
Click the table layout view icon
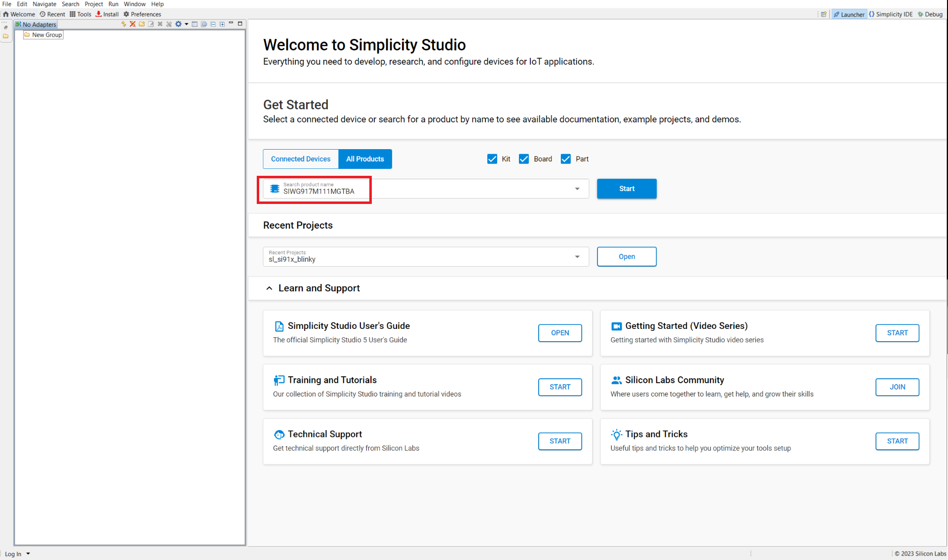195,24
